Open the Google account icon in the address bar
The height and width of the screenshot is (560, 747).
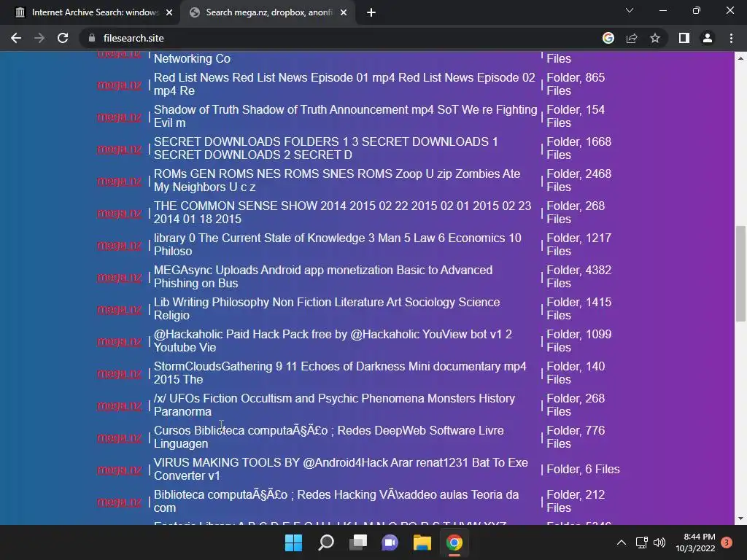(x=608, y=38)
